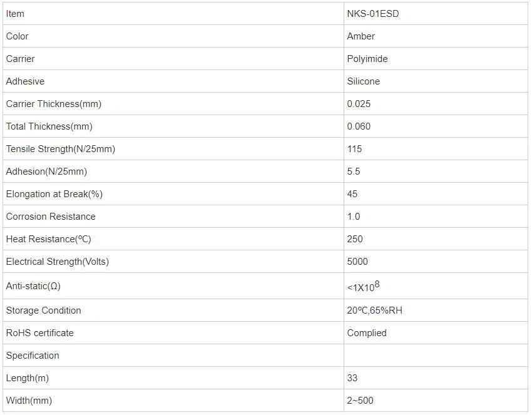Select the Complied RoHS certificate value
Image resolution: width=532 pixels, height=415 pixels.
(367, 333)
